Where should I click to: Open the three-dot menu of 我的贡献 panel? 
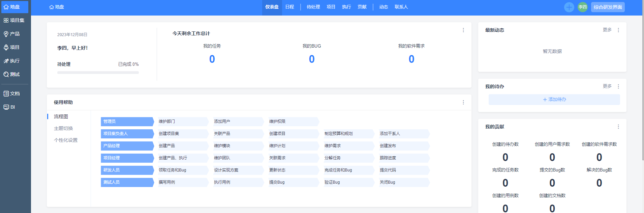618,127
